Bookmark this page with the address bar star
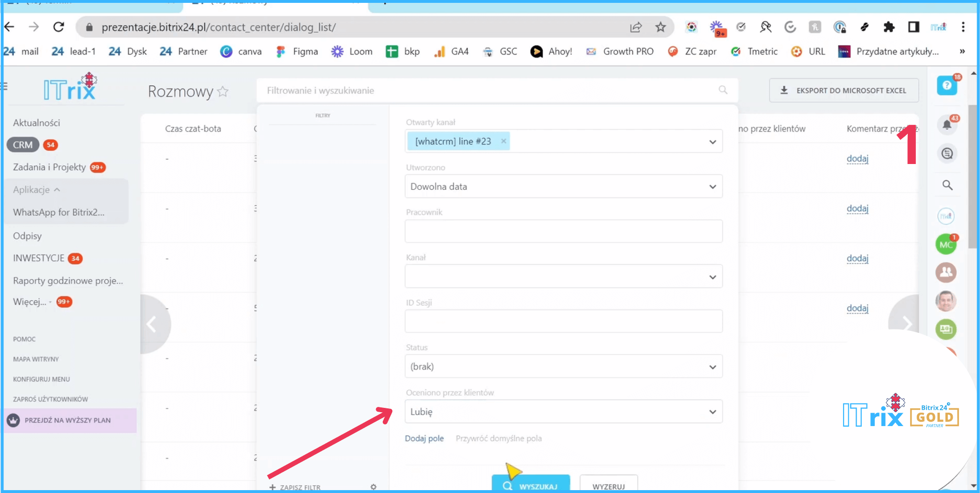 (x=660, y=27)
